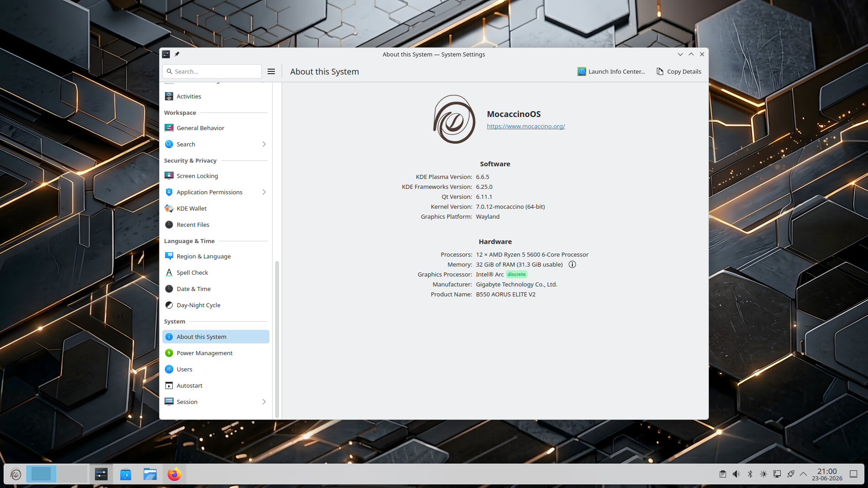The image size is (868, 488).
Task: Click the Qt Version value 6.11.1
Action: point(484,197)
